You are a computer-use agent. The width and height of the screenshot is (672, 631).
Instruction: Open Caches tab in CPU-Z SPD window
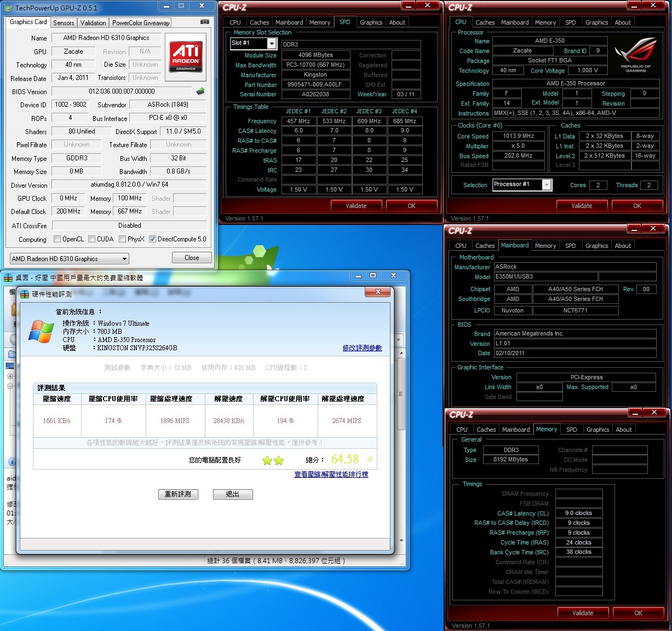[259, 22]
